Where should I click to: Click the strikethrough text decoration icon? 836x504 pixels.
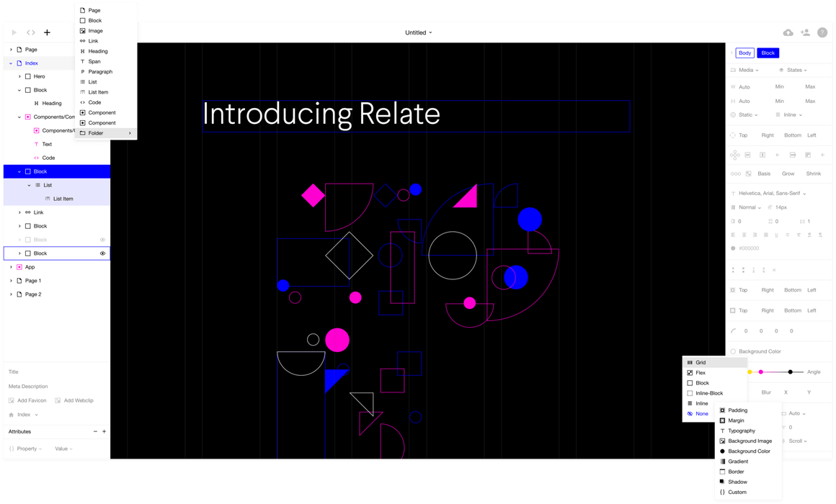(x=788, y=235)
